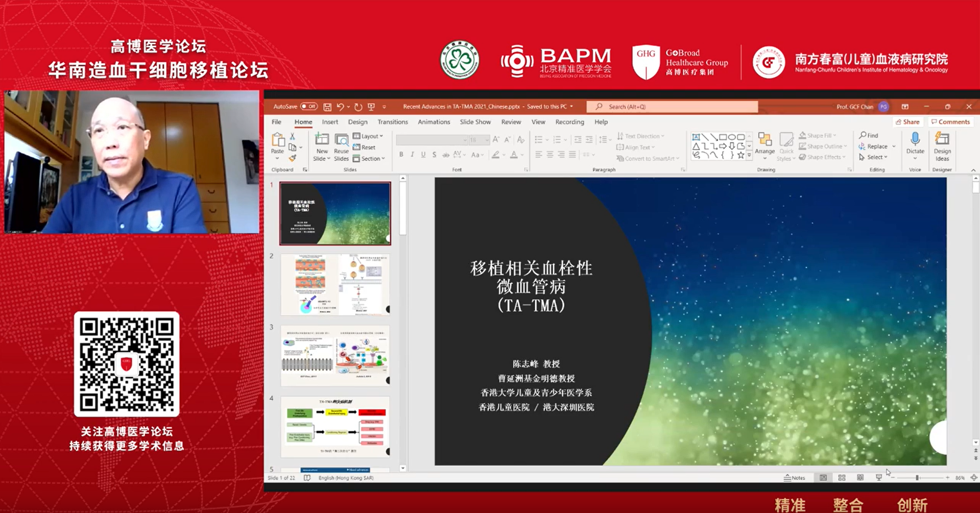Click the Center alignment icon
980x513 pixels.
(x=550, y=155)
